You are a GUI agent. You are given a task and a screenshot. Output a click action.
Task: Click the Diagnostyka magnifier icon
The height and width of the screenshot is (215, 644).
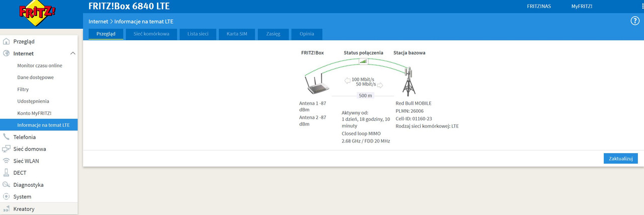[x=6, y=185]
